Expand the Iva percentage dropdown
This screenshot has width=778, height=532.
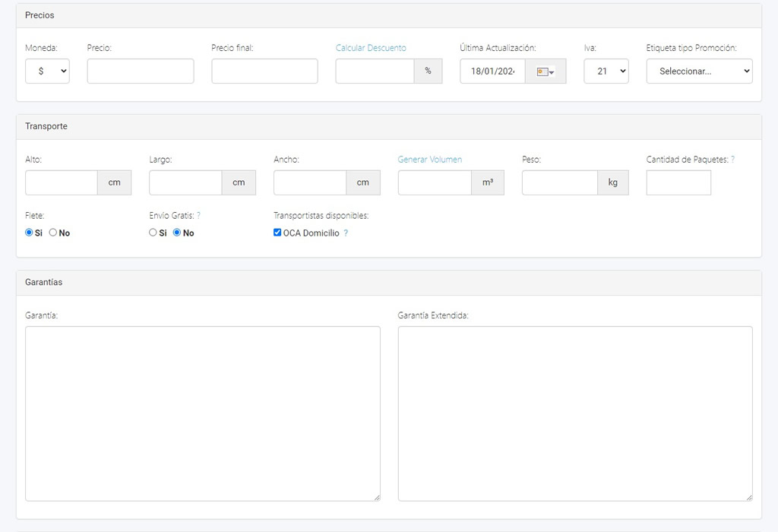click(x=606, y=71)
